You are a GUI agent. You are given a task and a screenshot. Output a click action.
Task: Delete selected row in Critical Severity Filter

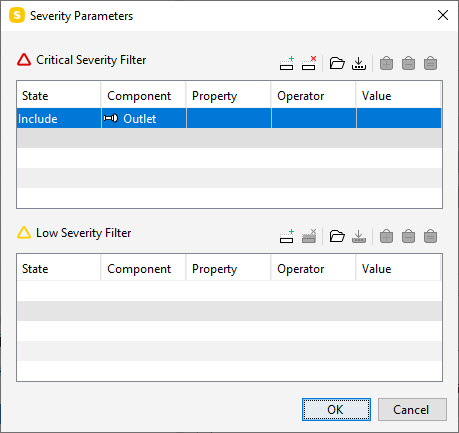click(x=309, y=63)
